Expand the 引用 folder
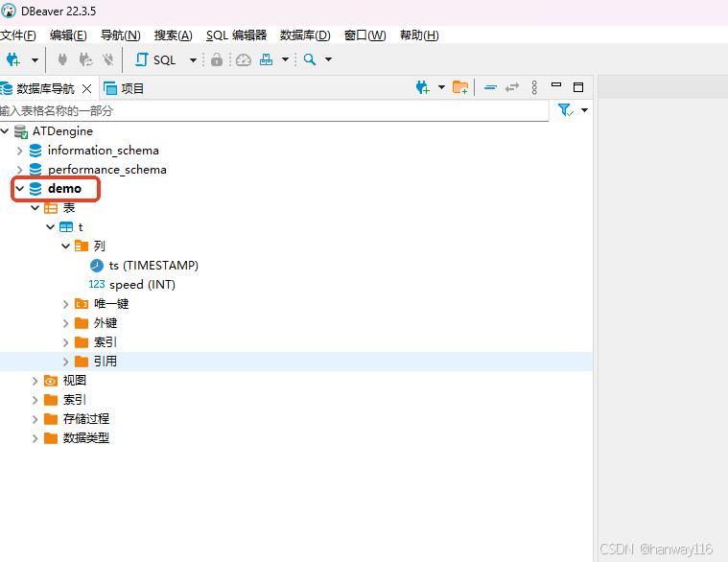728x562 pixels. 65,362
